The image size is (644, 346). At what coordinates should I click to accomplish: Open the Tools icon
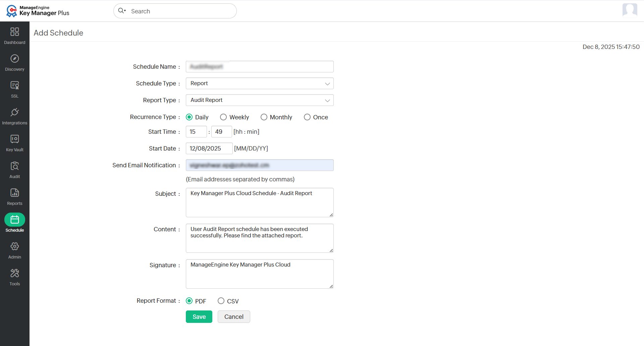[15, 273]
